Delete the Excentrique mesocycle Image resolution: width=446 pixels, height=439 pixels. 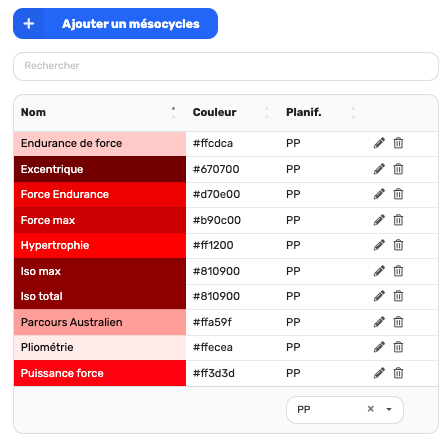point(398,169)
